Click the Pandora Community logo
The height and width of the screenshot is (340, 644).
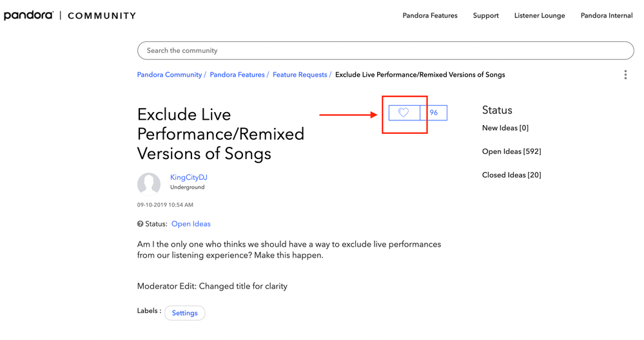[70, 15]
